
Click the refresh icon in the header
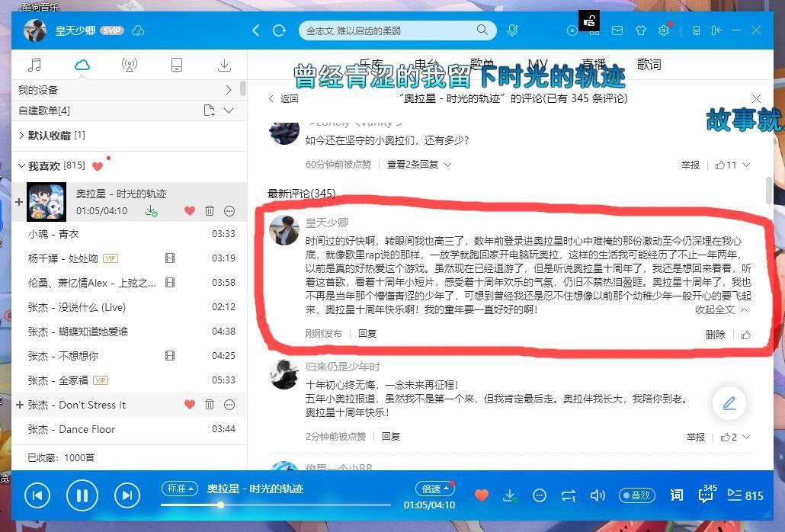[x=280, y=30]
